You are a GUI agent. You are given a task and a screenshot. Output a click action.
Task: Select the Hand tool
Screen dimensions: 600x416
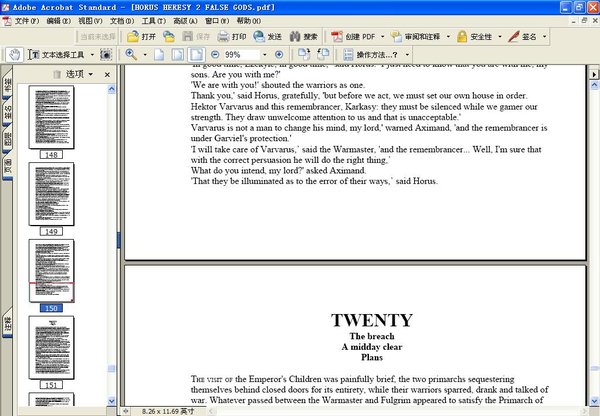[15, 55]
